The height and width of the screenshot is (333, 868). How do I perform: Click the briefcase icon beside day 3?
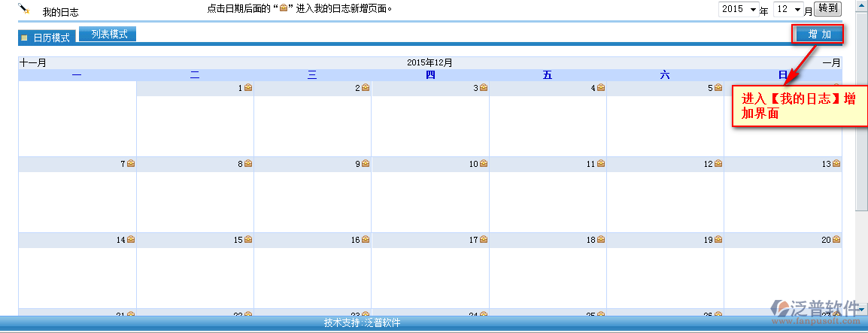[484, 88]
